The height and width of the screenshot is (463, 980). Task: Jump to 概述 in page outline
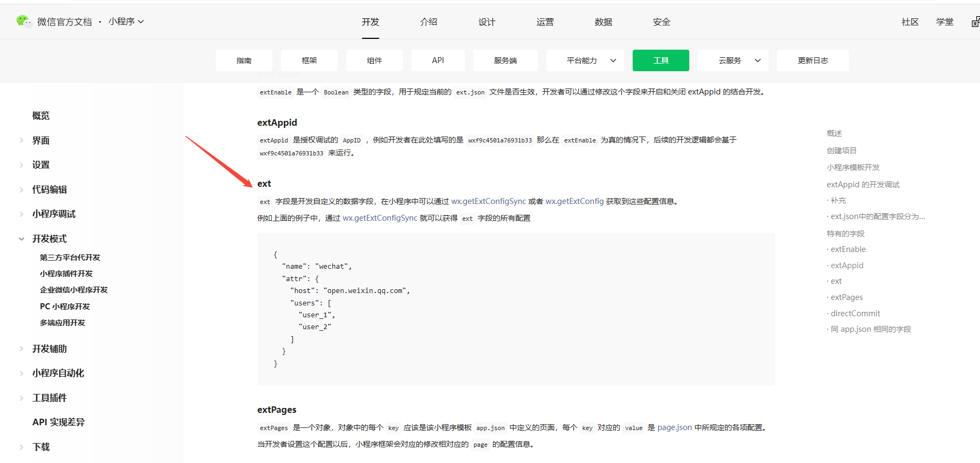pyautogui.click(x=834, y=133)
